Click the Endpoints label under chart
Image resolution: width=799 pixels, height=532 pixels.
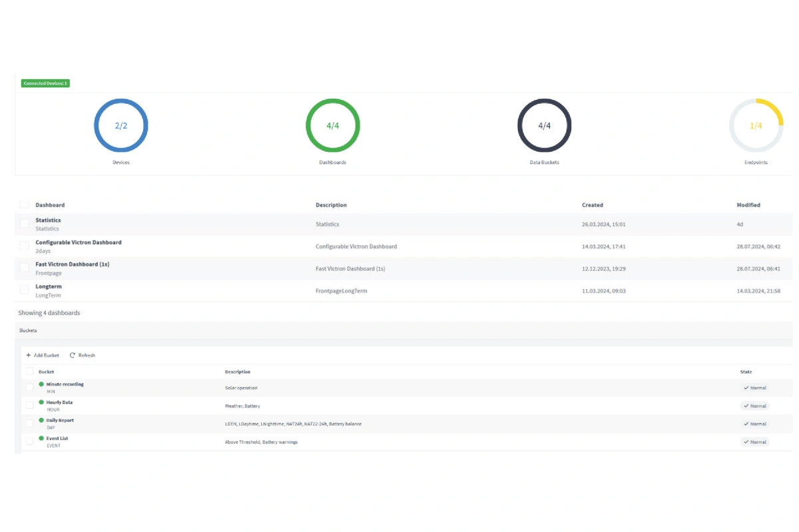click(756, 162)
